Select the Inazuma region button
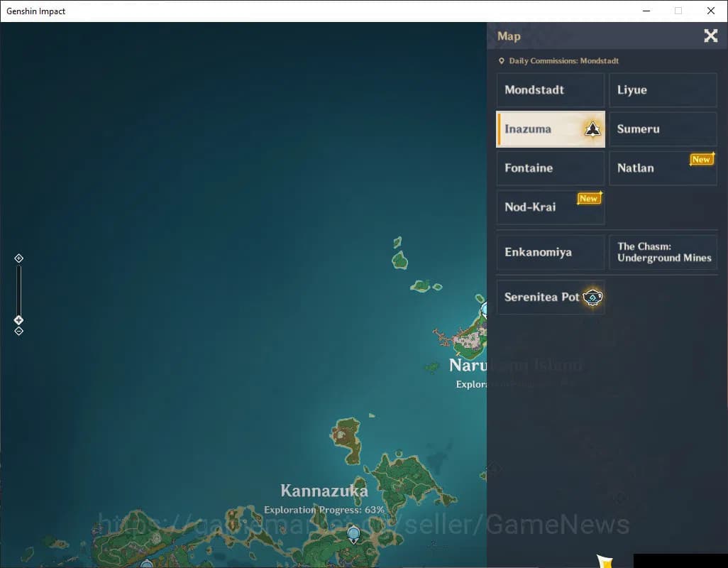 [551, 129]
